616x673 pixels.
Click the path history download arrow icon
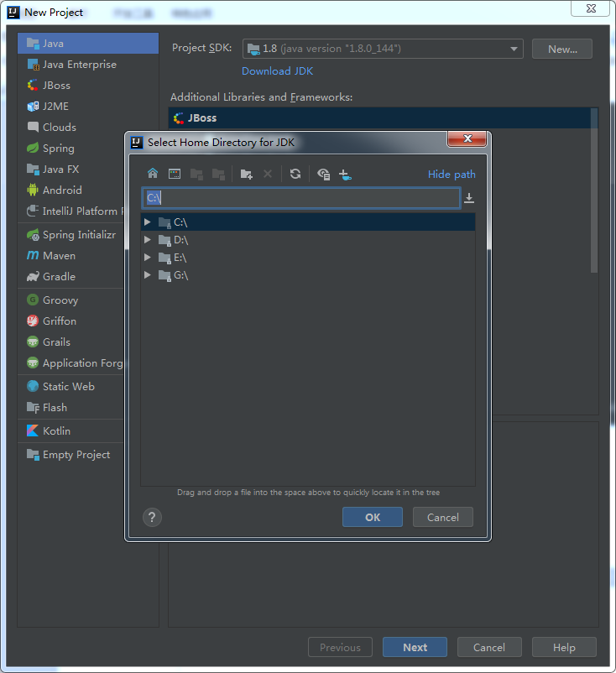[x=469, y=198]
